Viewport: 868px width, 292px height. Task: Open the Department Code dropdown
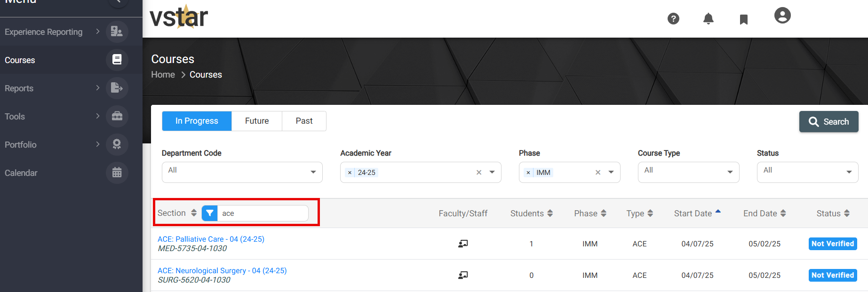pos(242,172)
